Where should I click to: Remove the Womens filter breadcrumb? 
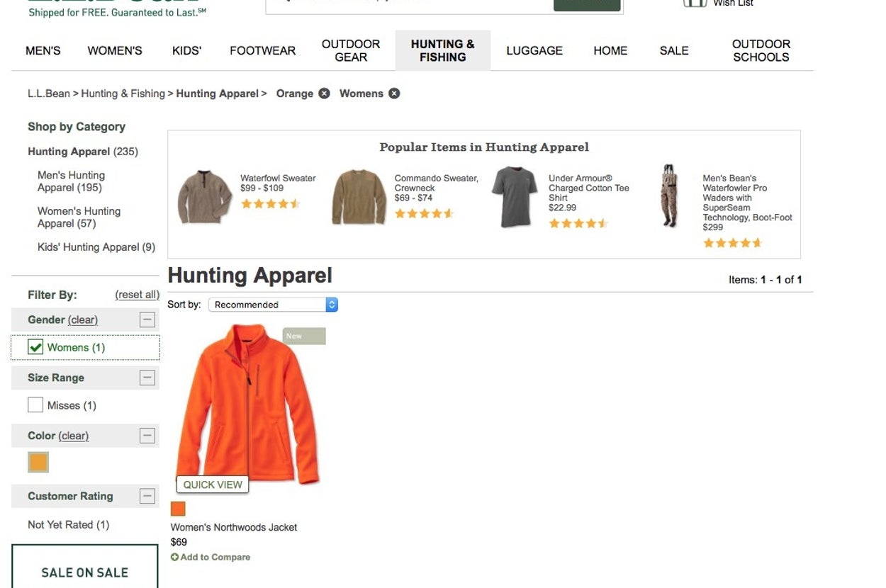394,94
